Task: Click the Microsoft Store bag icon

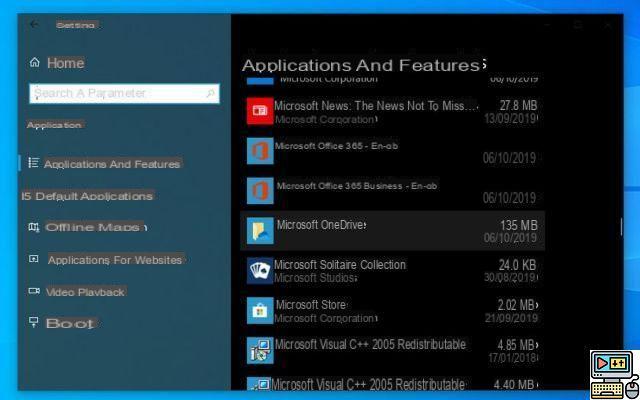Action: click(260, 311)
